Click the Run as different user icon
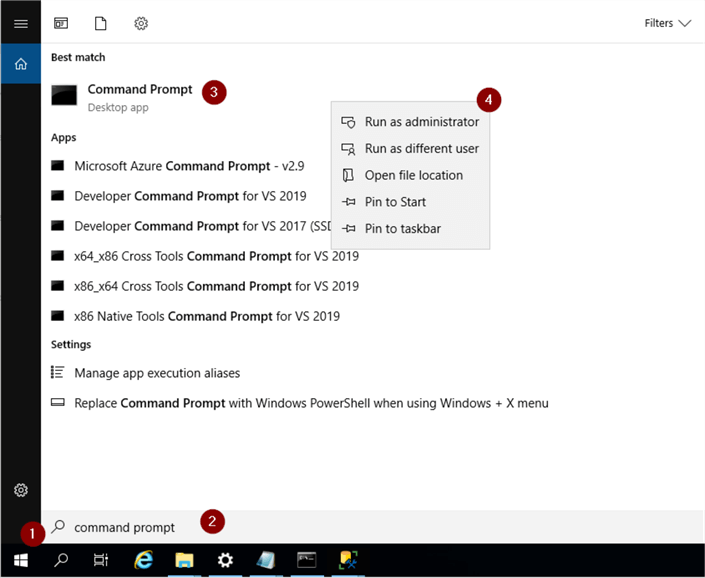 348,149
